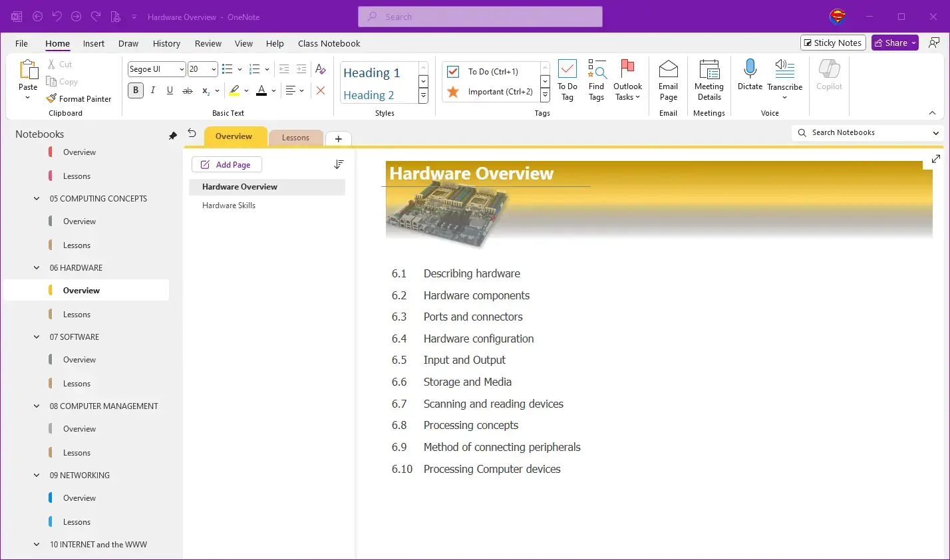This screenshot has width=950, height=560.
Task: Click the Add Page button
Action: 226,164
